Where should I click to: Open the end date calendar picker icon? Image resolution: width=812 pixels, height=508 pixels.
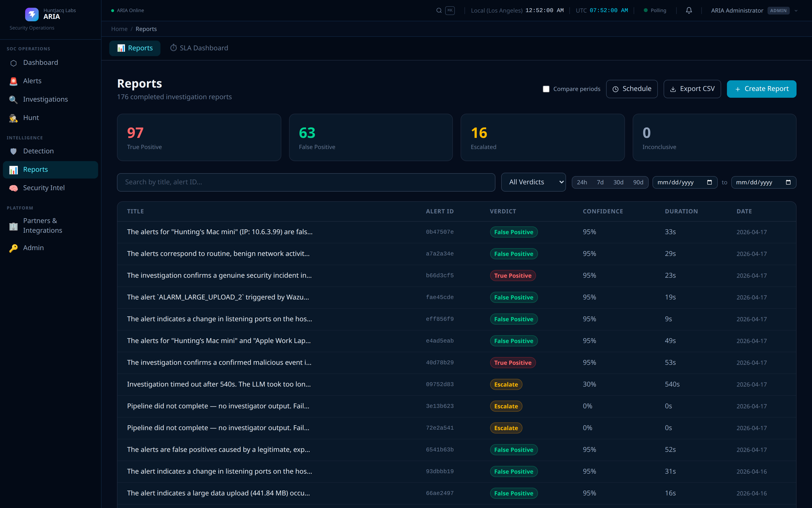pyautogui.click(x=788, y=182)
